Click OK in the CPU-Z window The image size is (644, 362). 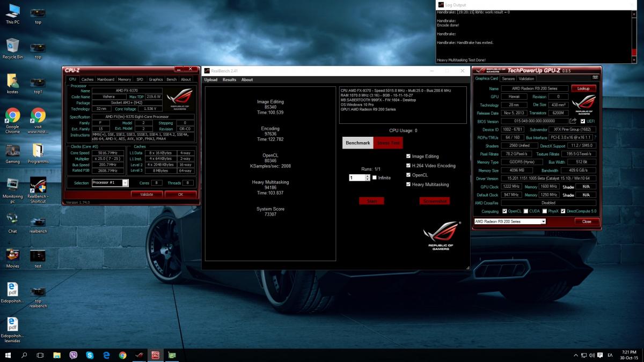(x=180, y=194)
